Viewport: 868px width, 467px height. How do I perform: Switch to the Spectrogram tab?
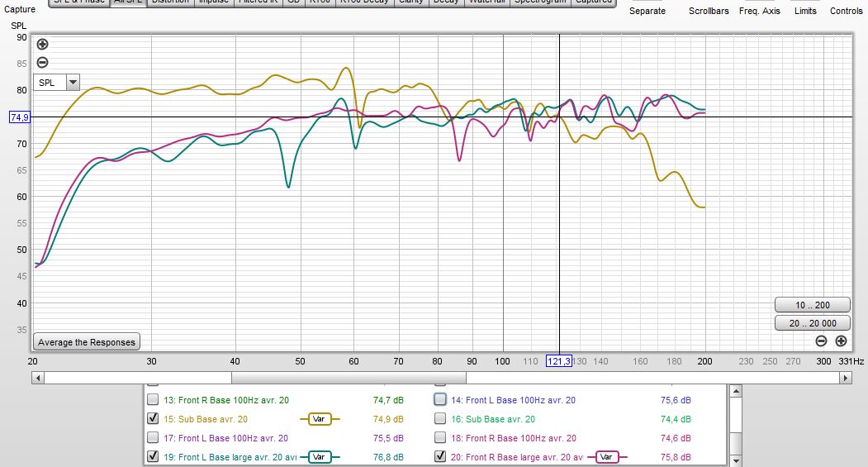pos(540,2)
